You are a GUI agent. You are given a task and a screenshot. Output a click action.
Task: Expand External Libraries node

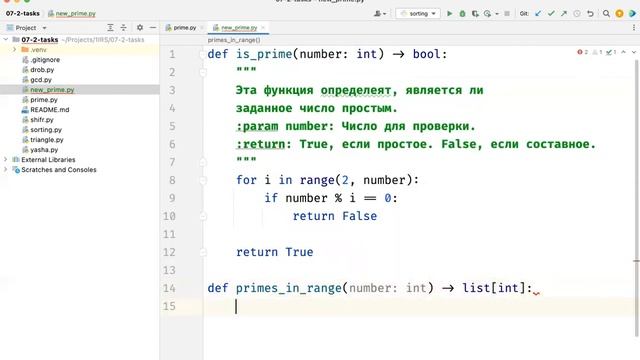click(x=6, y=159)
